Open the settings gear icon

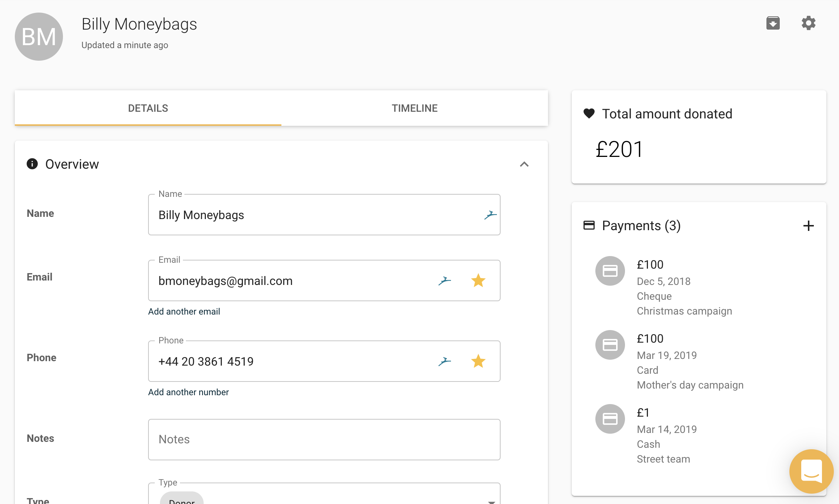(808, 23)
